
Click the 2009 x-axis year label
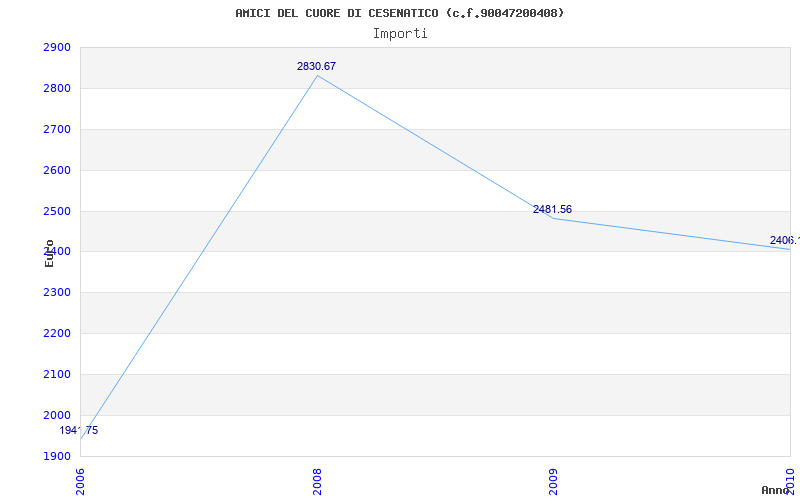coord(554,482)
